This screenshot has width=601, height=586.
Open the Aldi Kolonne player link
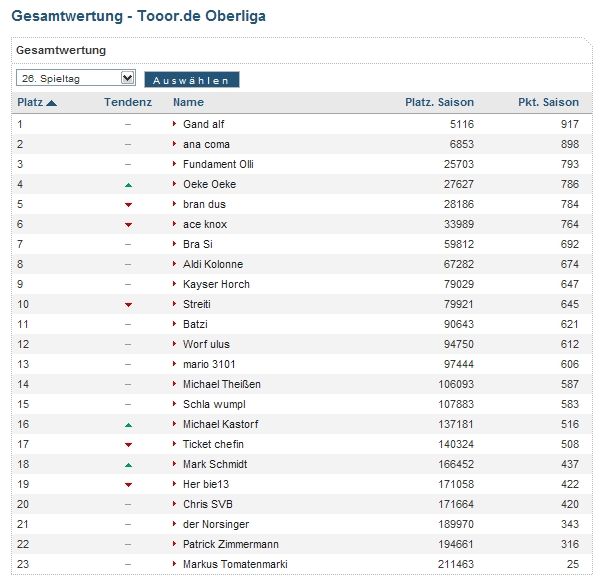tap(213, 264)
